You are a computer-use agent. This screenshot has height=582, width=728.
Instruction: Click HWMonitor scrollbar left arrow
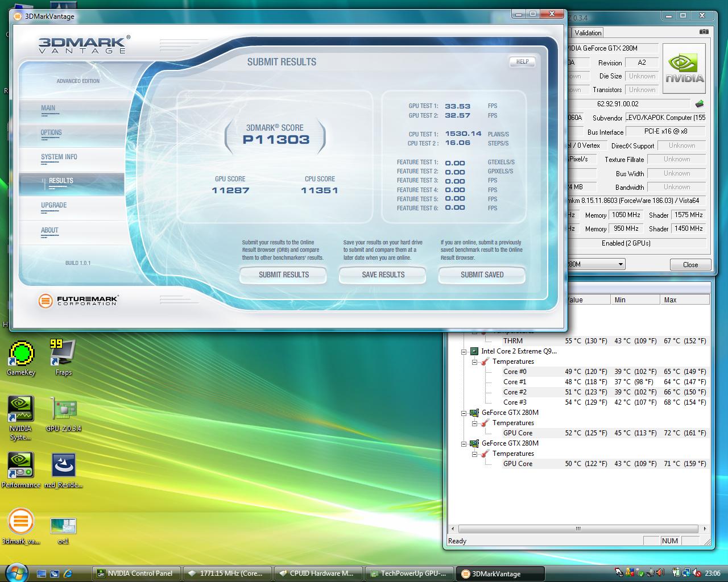(453, 529)
